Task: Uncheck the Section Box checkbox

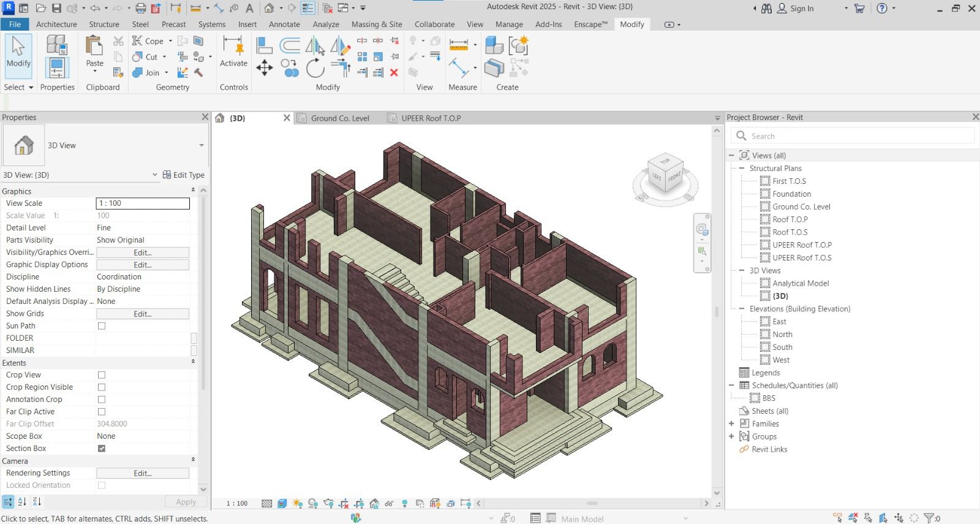Action: 102,449
